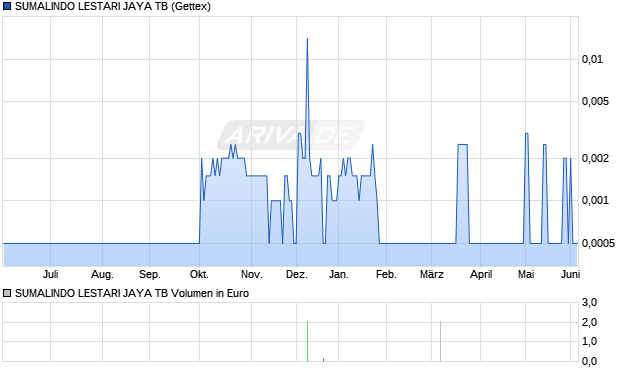Screen dimensions: 620x371
Task: Click the tall December price spike peak
Action: pyautogui.click(x=307, y=39)
